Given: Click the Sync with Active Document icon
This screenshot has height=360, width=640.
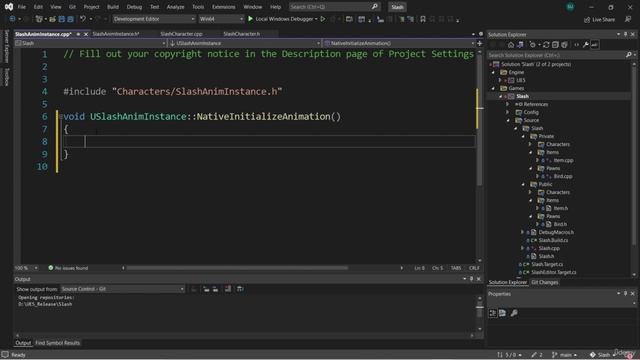Looking at the screenshot, I should coord(546,45).
